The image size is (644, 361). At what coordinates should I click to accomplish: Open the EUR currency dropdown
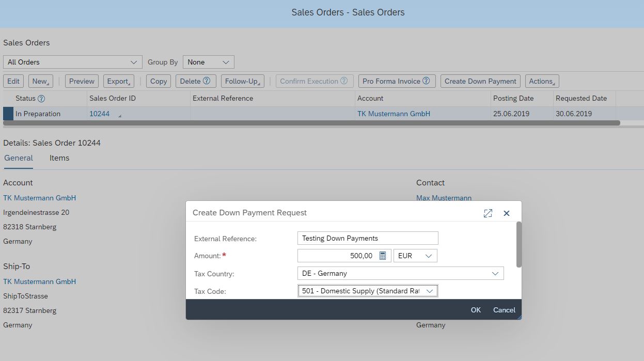point(415,256)
